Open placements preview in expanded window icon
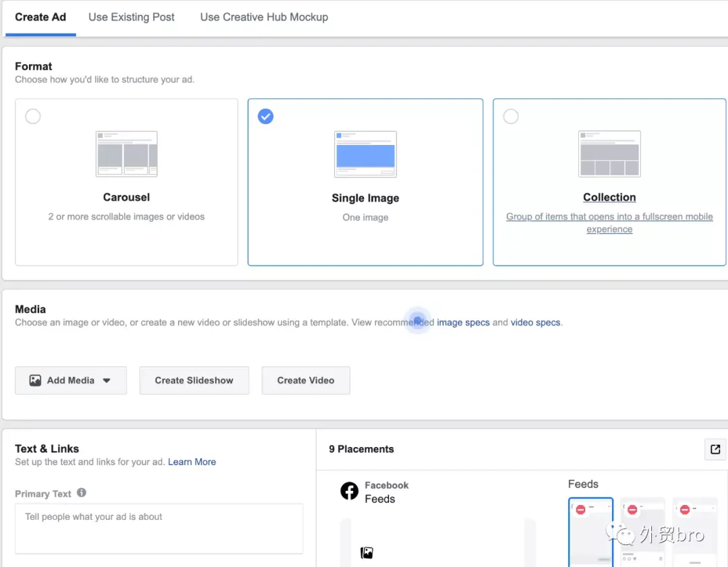Image resolution: width=728 pixels, height=567 pixels. 715,449
